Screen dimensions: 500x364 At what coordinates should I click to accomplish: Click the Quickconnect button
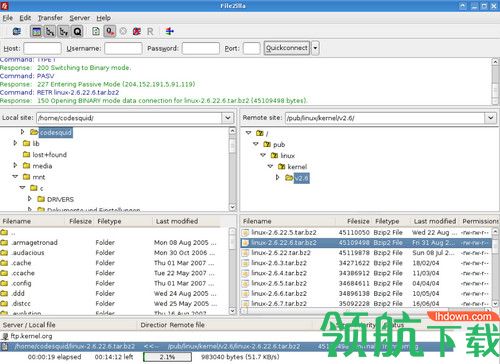[x=287, y=48]
